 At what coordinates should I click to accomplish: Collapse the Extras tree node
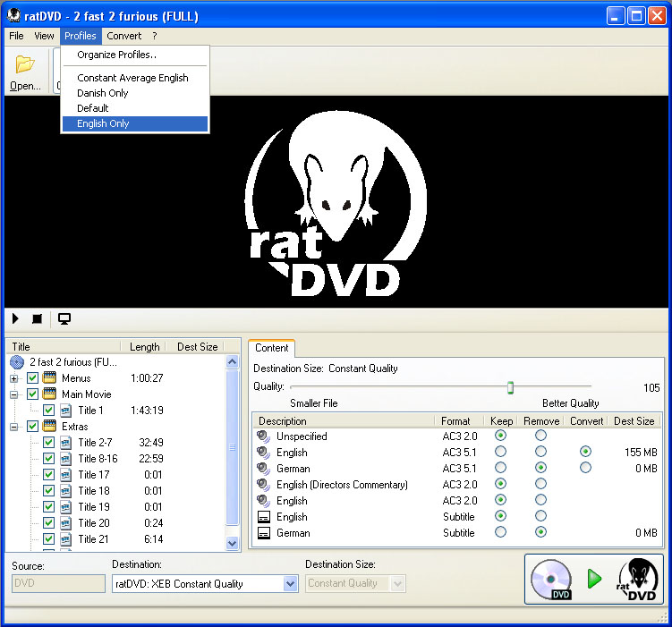point(14,427)
